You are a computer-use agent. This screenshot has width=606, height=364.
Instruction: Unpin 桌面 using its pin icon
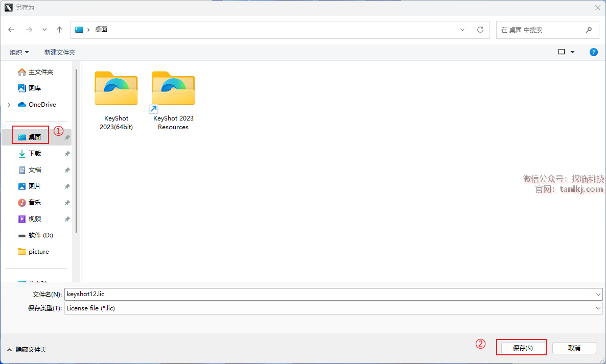pyautogui.click(x=67, y=137)
